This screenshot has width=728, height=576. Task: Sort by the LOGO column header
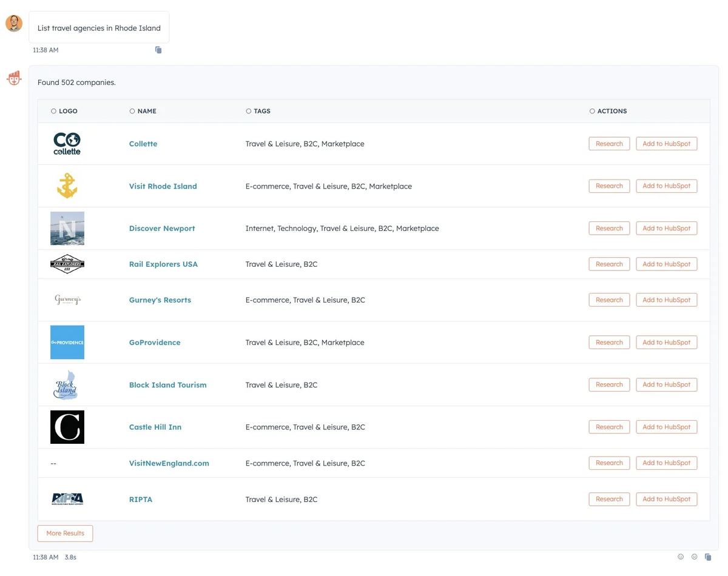[64, 111]
